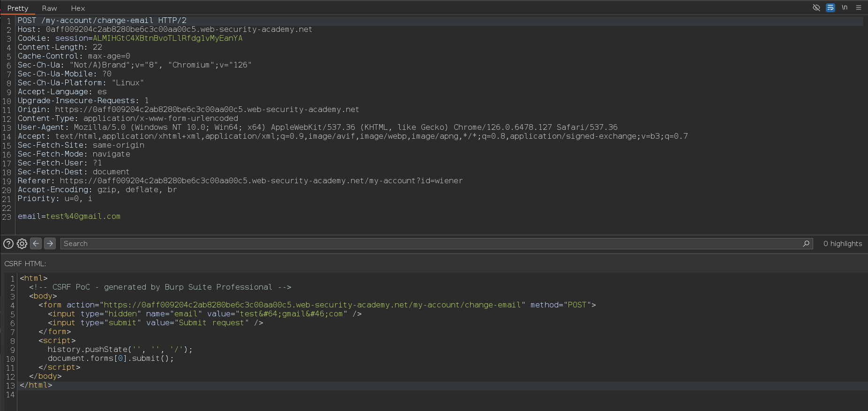Click the POST /my-account/change-email request line

point(102,21)
